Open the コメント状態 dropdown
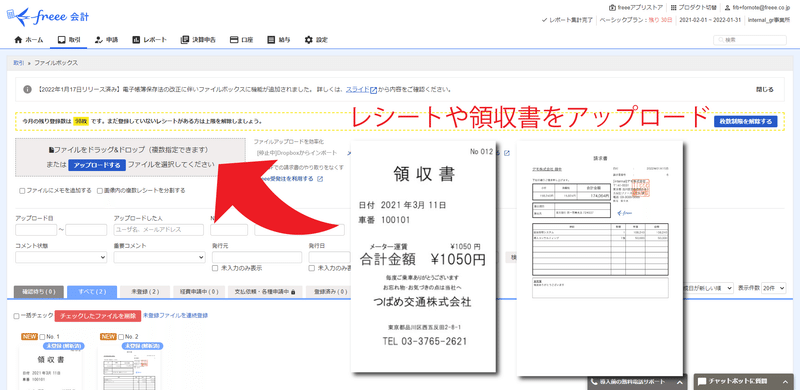 [x=61, y=257]
